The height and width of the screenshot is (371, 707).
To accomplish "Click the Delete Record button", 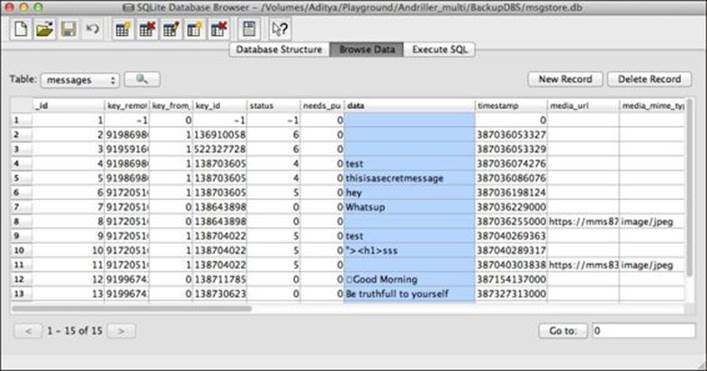I will click(649, 79).
